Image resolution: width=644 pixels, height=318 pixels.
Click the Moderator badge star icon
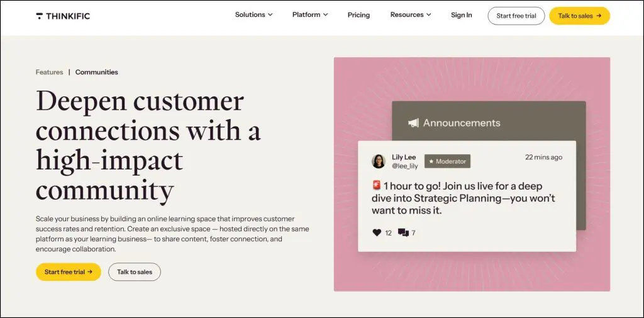[431, 161]
